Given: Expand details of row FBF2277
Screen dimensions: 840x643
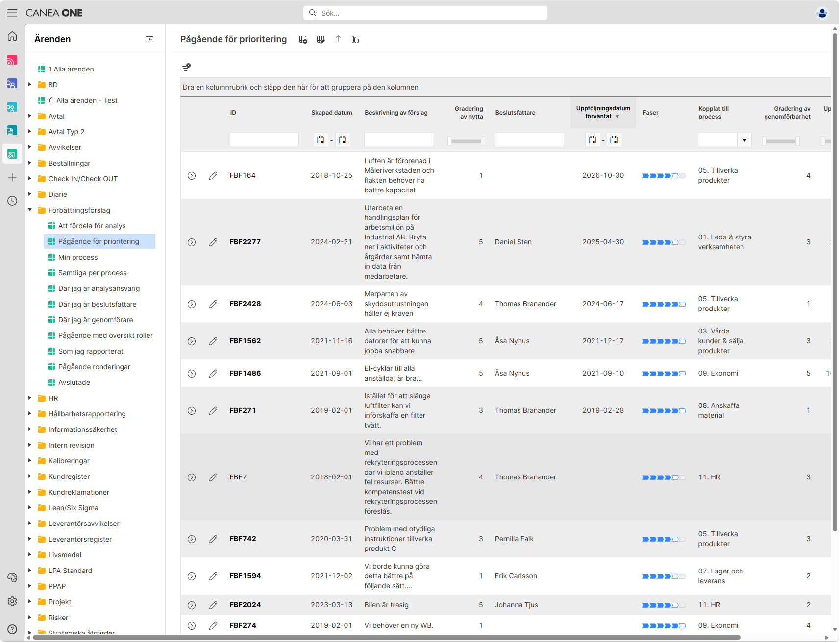Looking at the screenshot, I should pyautogui.click(x=192, y=242).
